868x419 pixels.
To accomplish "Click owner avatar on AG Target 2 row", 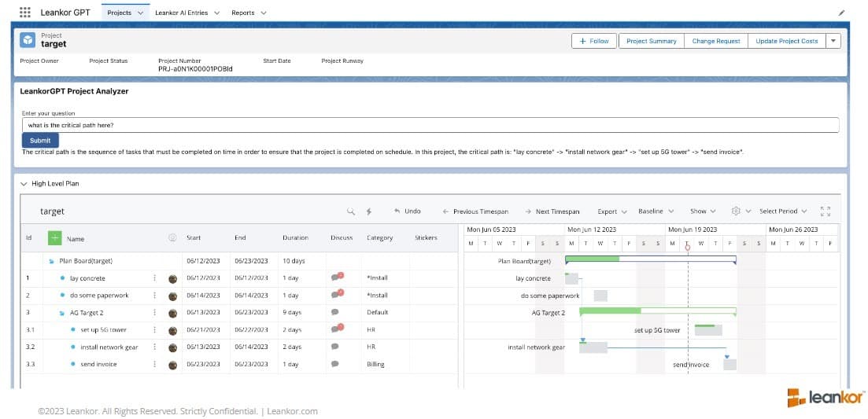I will (x=172, y=314).
